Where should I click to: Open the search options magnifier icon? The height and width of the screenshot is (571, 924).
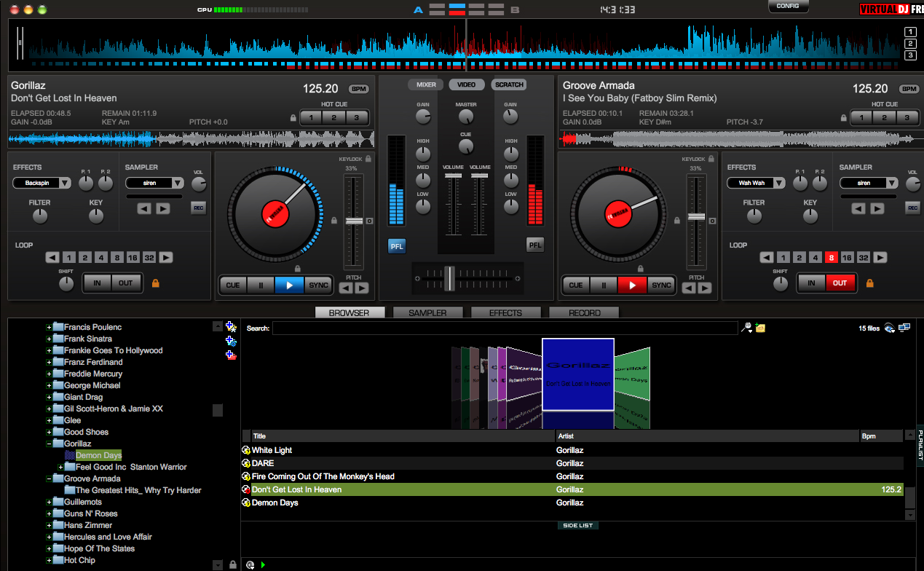(746, 327)
